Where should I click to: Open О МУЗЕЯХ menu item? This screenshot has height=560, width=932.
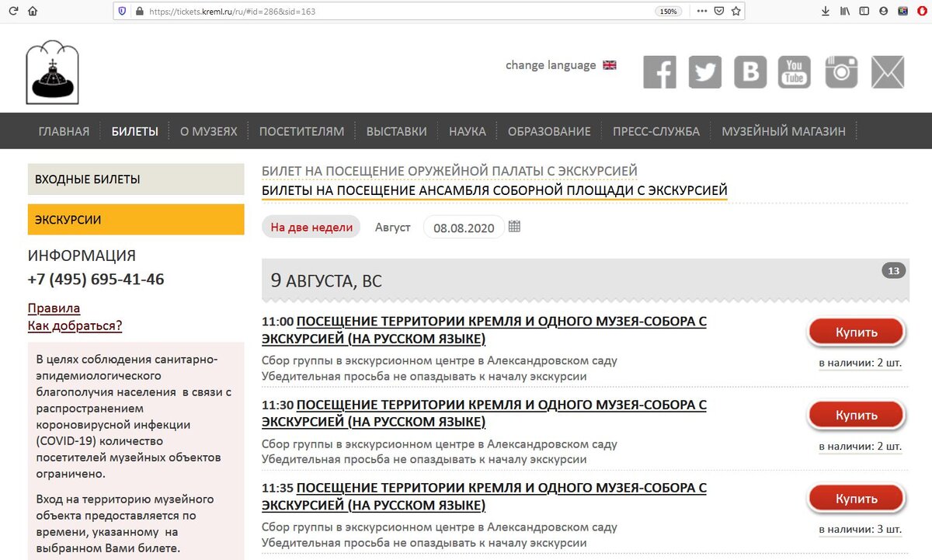coord(209,131)
